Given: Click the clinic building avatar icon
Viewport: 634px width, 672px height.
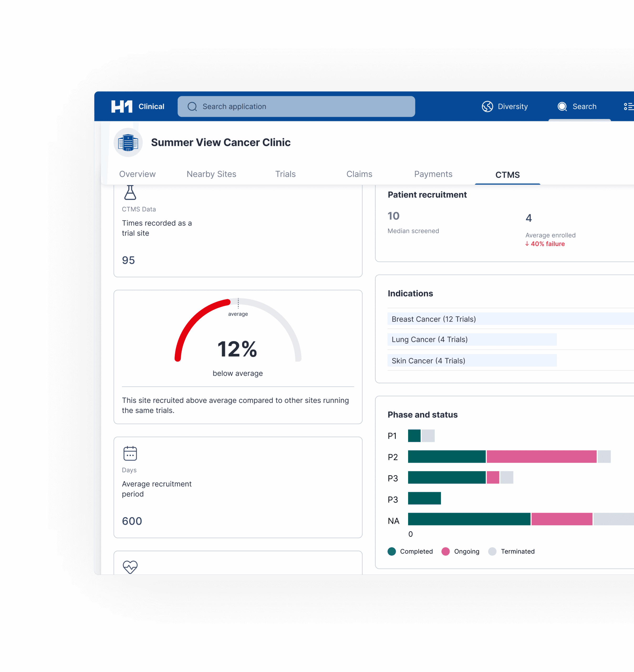Looking at the screenshot, I should pyautogui.click(x=128, y=142).
